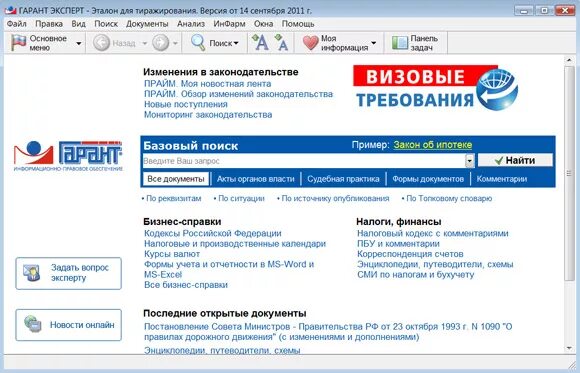Select the Судебная практика tab
Image resolution: width=580 pixels, height=373 pixels.
click(343, 179)
